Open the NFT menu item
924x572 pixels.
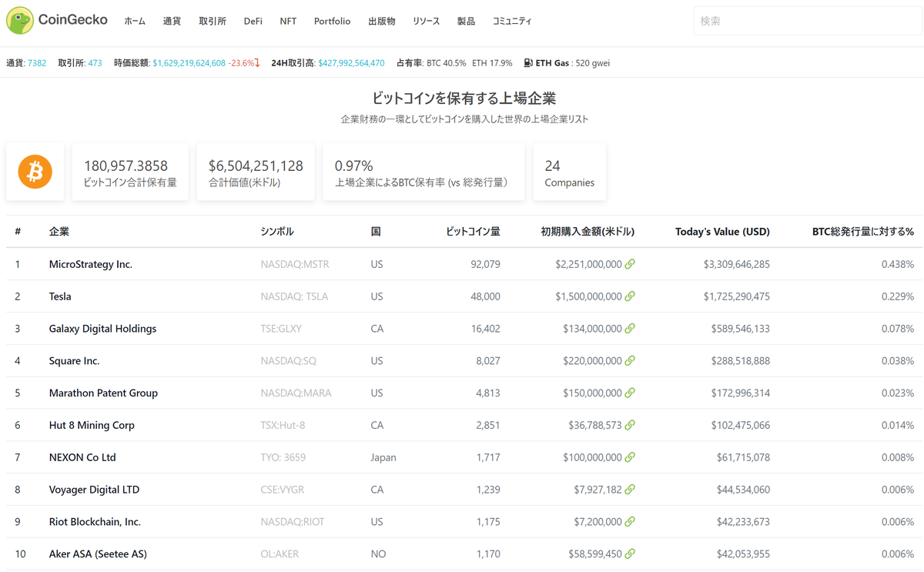tap(288, 22)
